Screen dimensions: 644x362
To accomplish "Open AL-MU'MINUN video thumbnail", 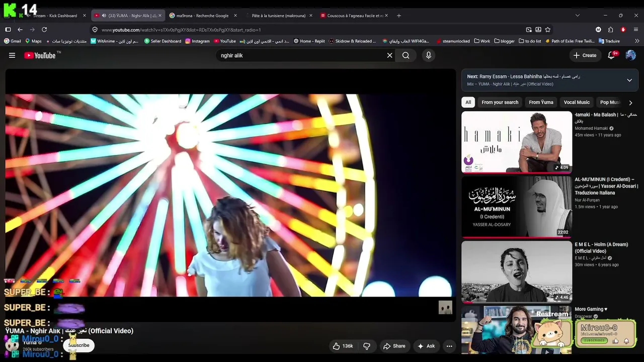I will (x=517, y=207).
